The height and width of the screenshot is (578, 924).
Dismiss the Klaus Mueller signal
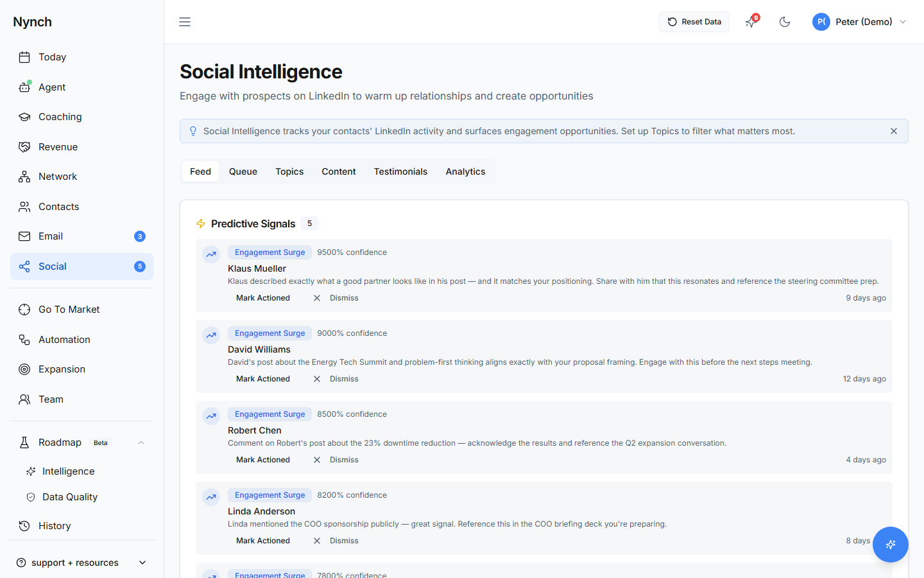[336, 298]
